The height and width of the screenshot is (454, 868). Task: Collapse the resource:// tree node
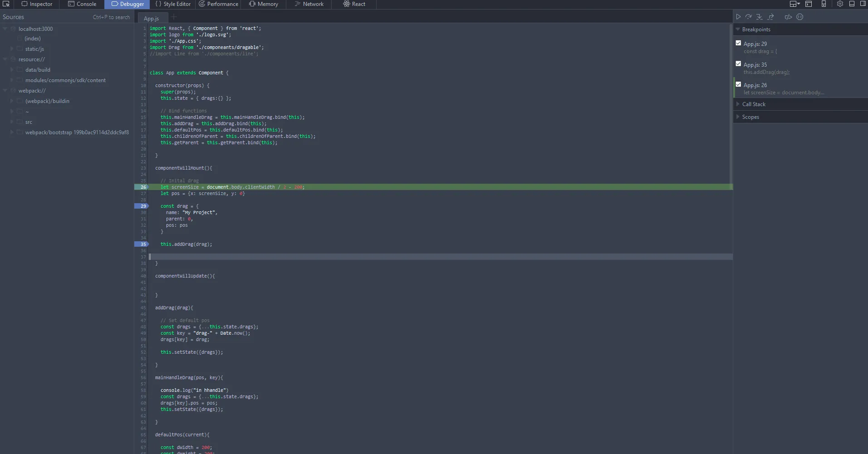[x=5, y=59]
